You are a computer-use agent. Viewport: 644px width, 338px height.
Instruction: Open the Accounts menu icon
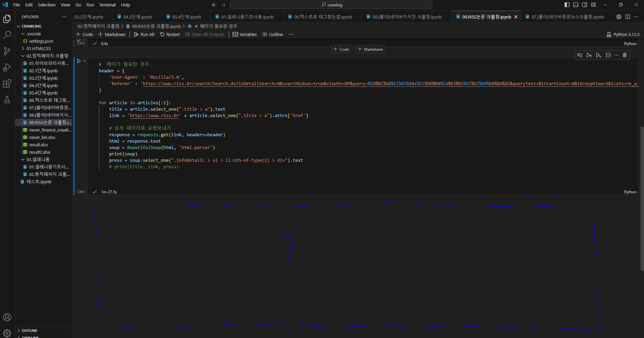[x=7, y=317]
